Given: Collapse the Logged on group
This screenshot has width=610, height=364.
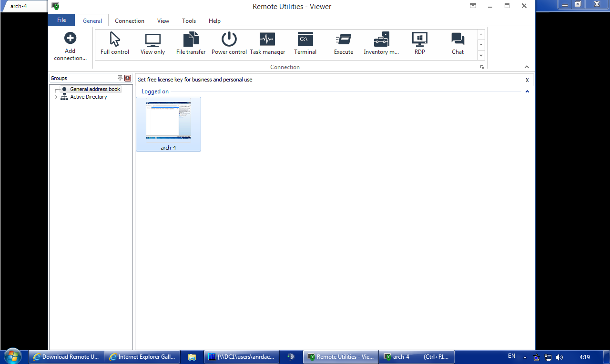Looking at the screenshot, I should tap(527, 91).
